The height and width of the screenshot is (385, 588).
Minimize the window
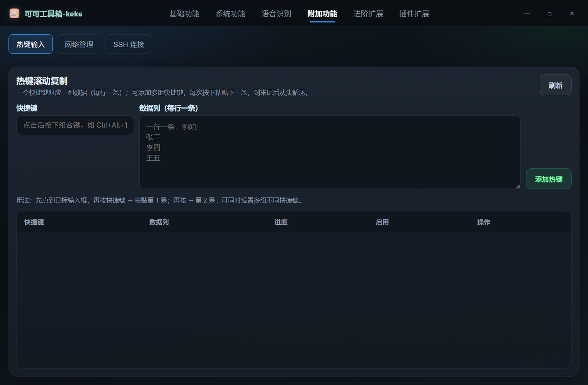pyautogui.click(x=527, y=14)
